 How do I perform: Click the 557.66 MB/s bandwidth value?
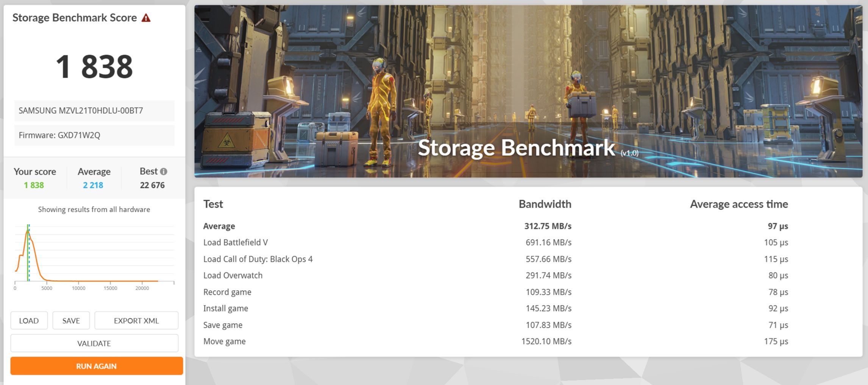click(x=548, y=259)
